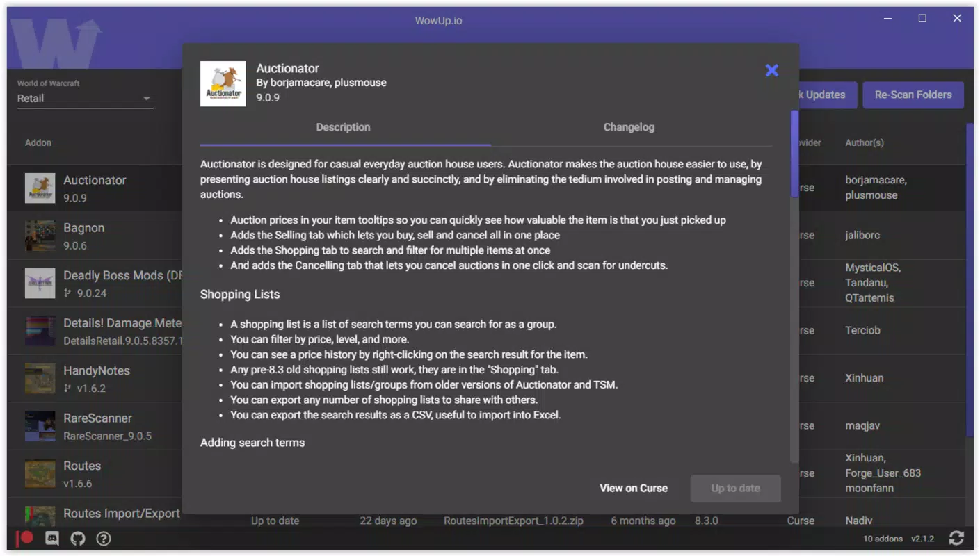The width and height of the screenshot is (980, 556).
Task: Click the author name jaliborc
Action: (862, 236)
